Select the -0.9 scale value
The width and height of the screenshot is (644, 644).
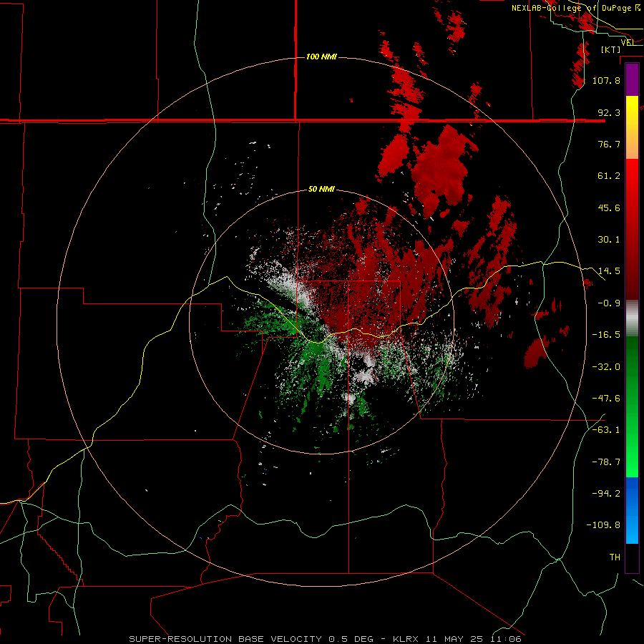(x=609, y=303)
